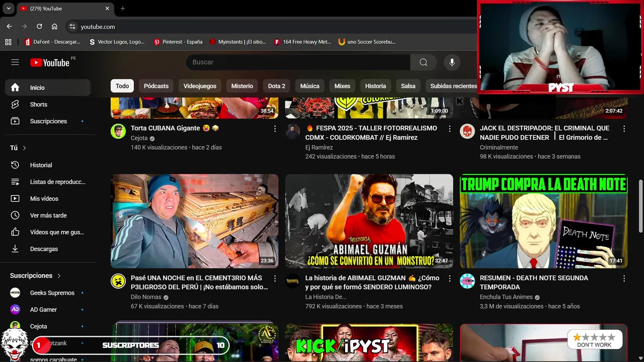Open Ver más tarde in sidebar
The width and height of the screenshot is (644, 362).
click(48, 215)
